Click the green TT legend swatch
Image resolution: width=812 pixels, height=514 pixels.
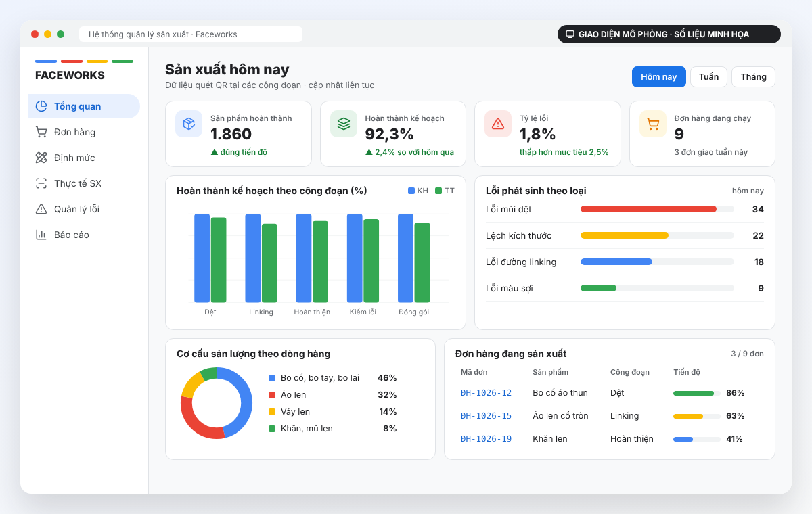click(438, 191)
